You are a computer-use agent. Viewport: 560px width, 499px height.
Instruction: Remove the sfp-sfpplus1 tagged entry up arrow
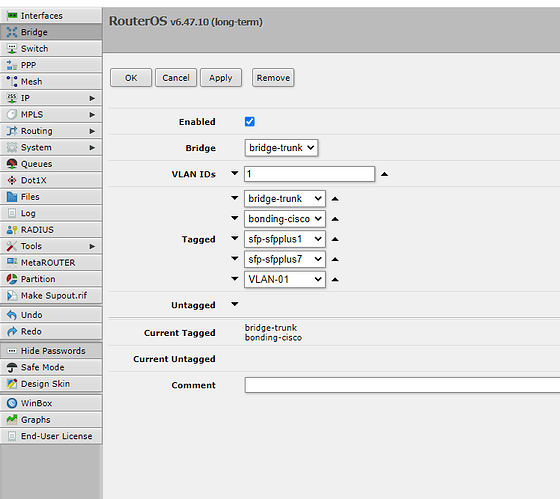pos(335,239)
